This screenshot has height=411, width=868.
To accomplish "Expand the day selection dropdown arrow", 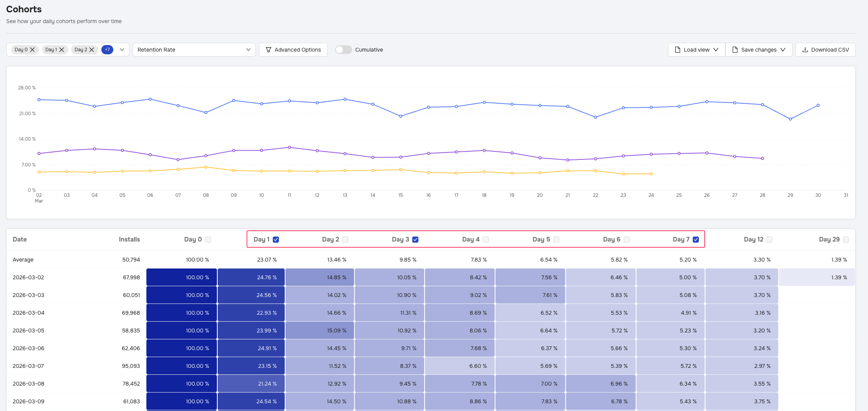I will [122, 50].
